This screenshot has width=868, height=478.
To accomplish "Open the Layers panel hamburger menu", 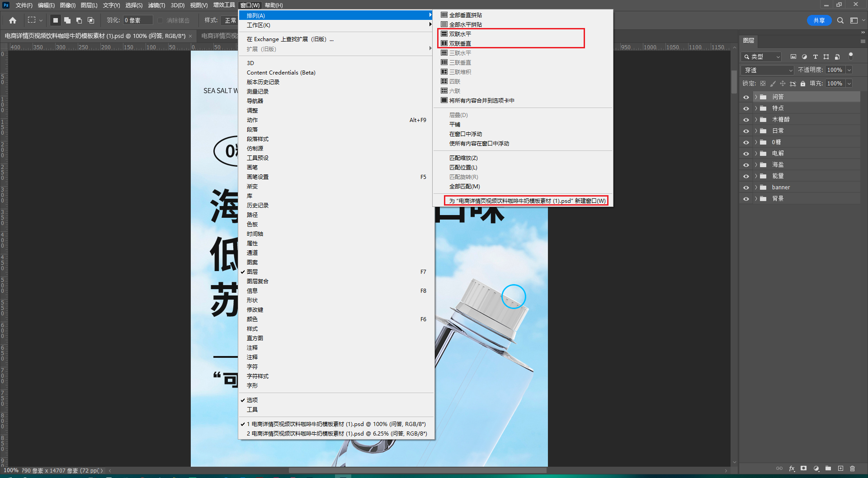I will (863, 41).
